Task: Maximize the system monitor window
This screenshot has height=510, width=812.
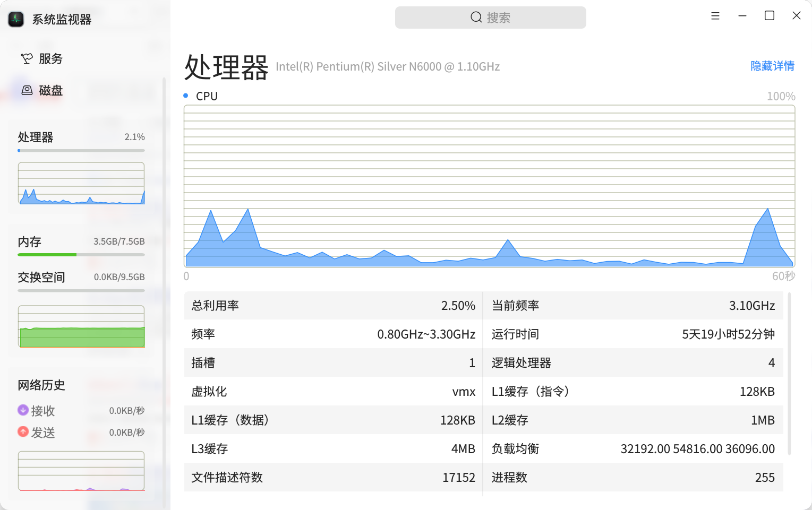Action: [x=770, y=16]
